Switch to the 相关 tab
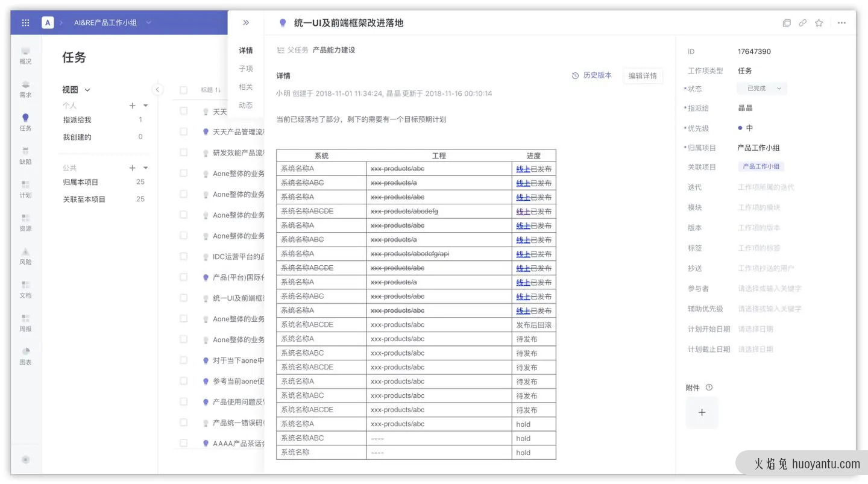The height and width of the screenshot is (484, 868). click(246, 87)
